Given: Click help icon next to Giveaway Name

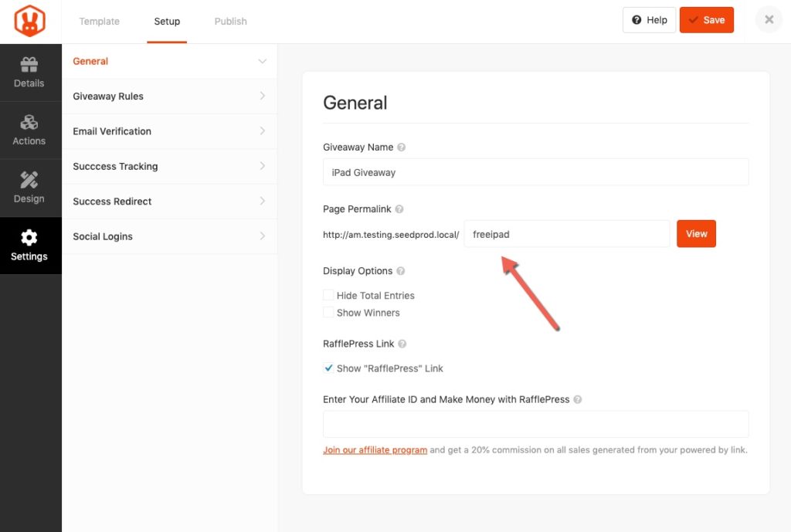Looking at the screenshot, I should pos(401,147).
